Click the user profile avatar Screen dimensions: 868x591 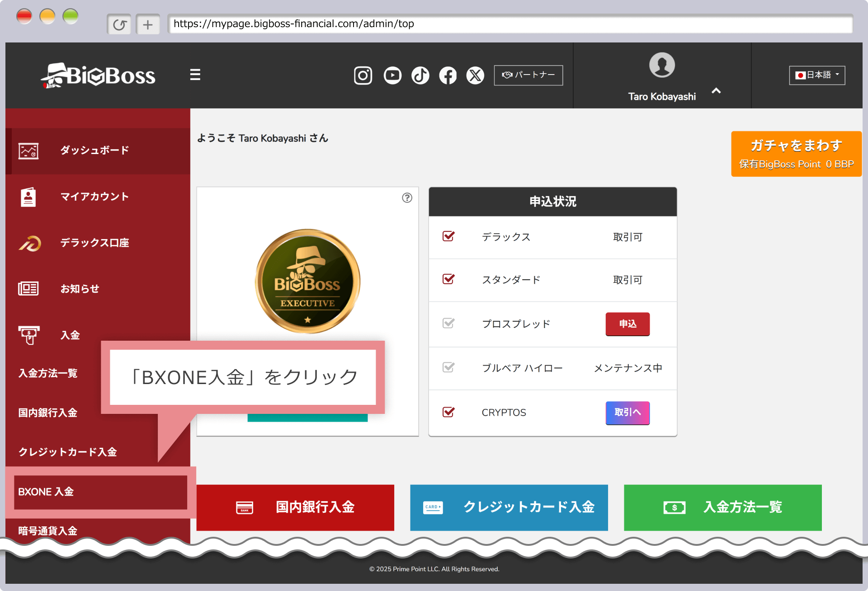[x=661, y=66]
